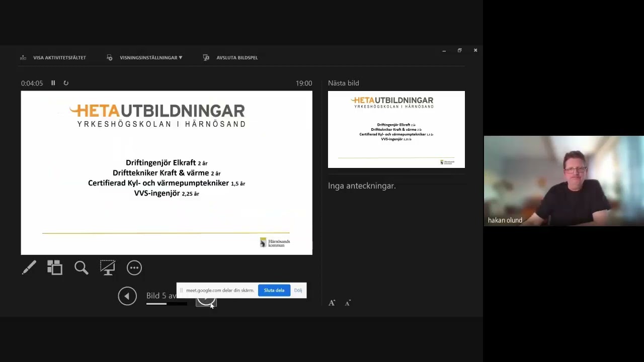Activate the zoom into slide magnifier

[x=81, y=267]
